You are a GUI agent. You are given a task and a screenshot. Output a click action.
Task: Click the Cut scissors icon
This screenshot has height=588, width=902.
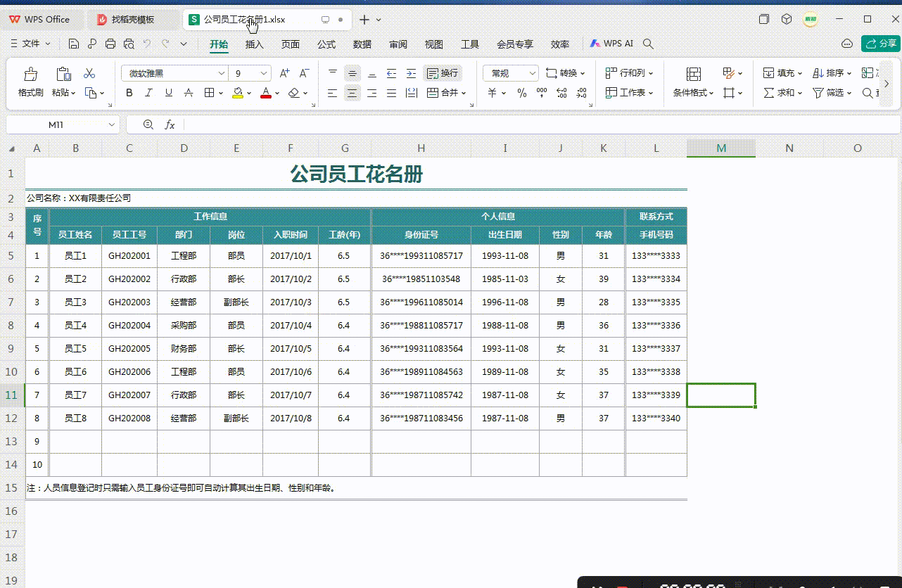[x=89, y=73]
